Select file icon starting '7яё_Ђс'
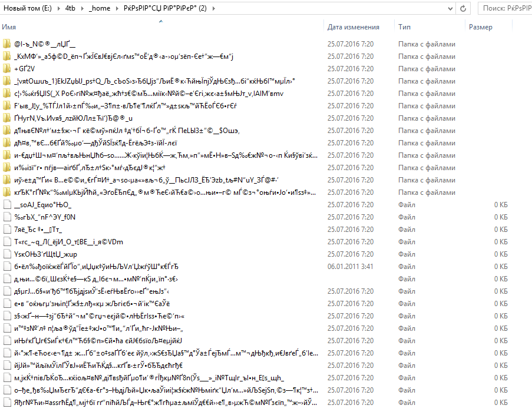Screen dimensions: 532x415 click(7, 230)
